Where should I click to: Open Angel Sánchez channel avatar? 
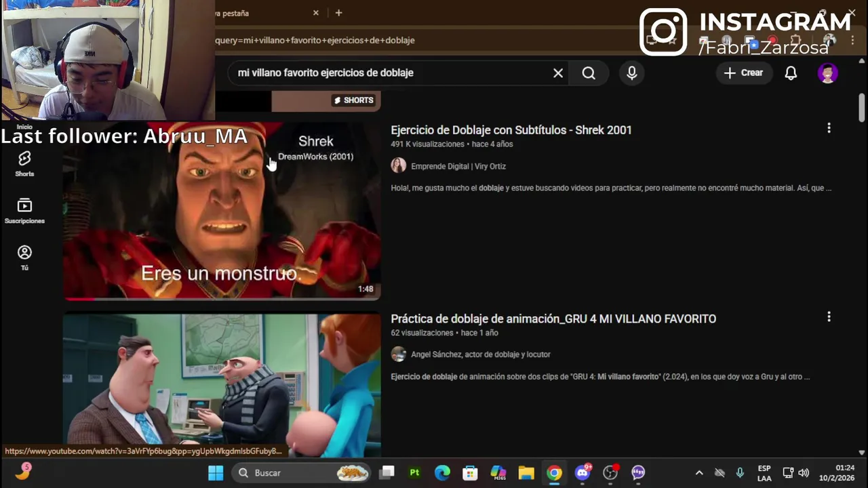click(399, 354)
